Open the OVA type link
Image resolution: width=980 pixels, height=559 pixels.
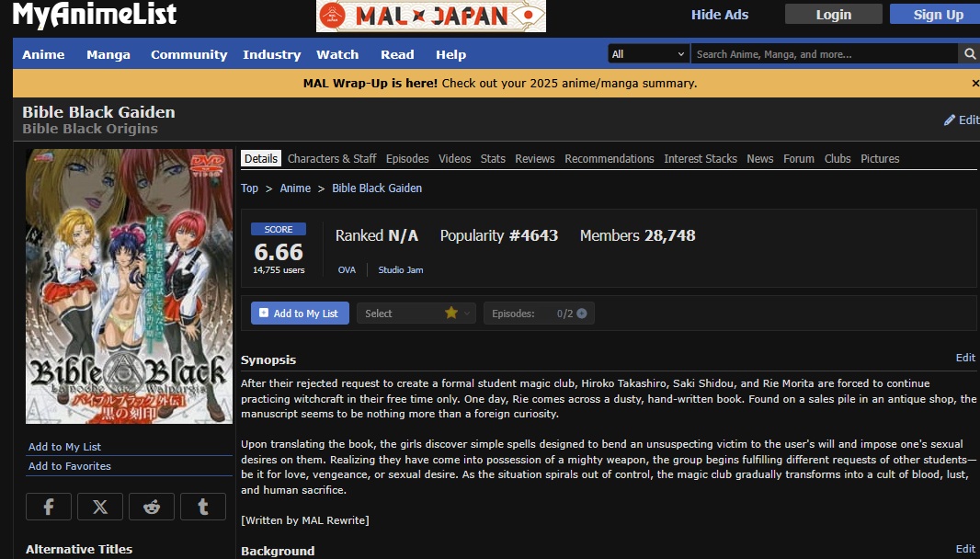(x=347, y=270)
